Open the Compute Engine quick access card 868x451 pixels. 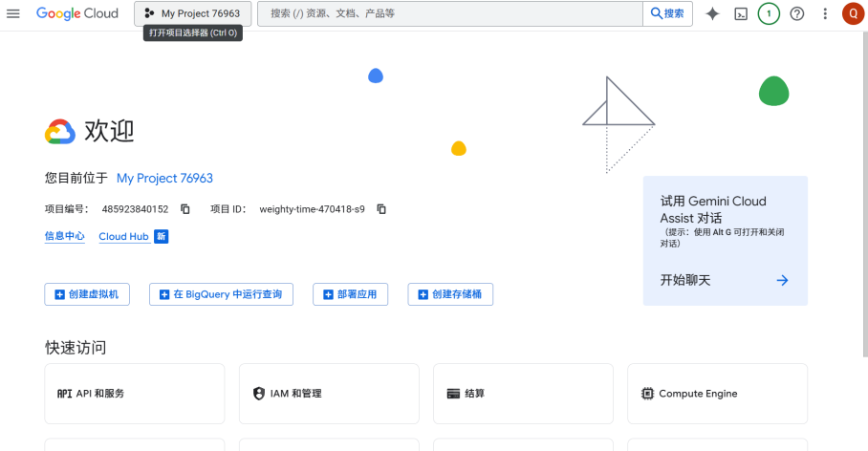click(717, 394)
